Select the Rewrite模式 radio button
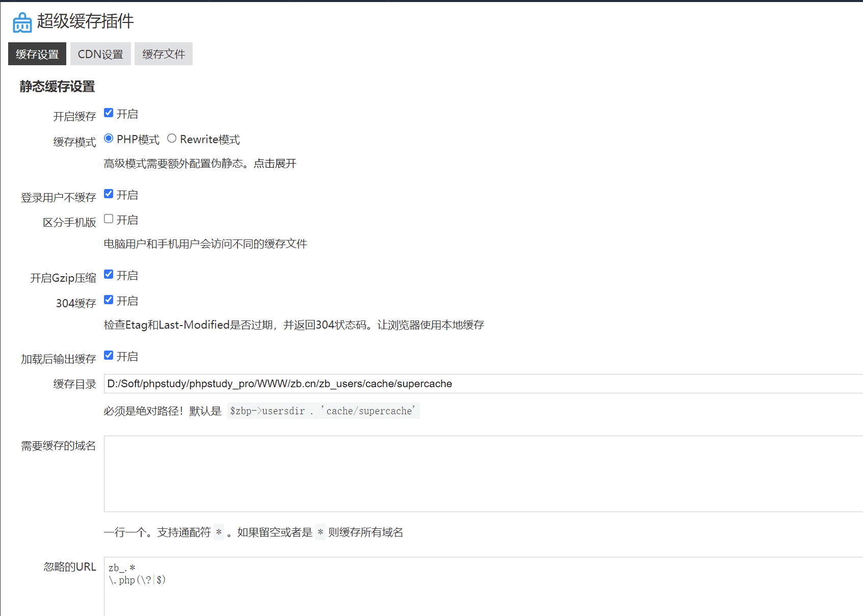This screenshot has width=863, height=616. tap(172, 138)
